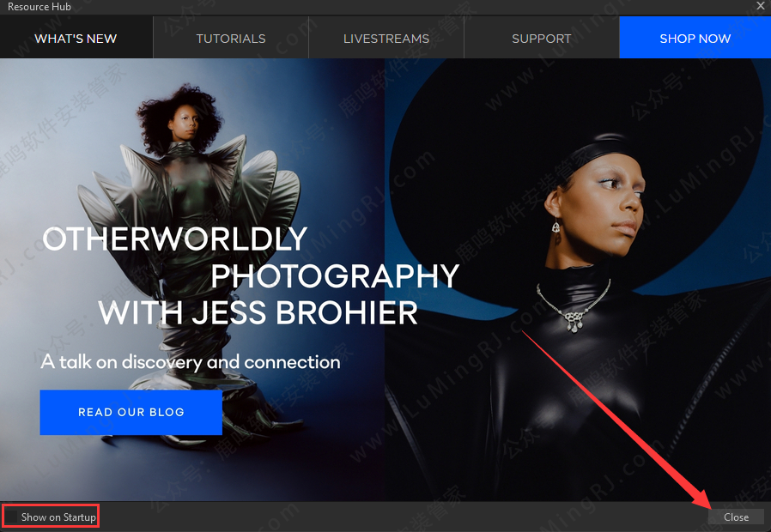Screen dimensions: 771x532
Task: Click the Resource Hub title bar text
Action: click(x=39, y=7)
